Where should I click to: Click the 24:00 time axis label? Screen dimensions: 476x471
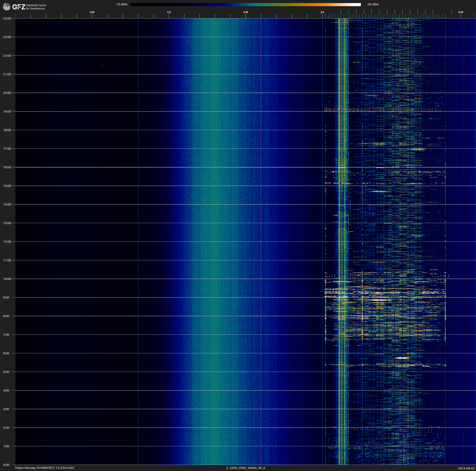pyautogui.click(x=7, y=18)
